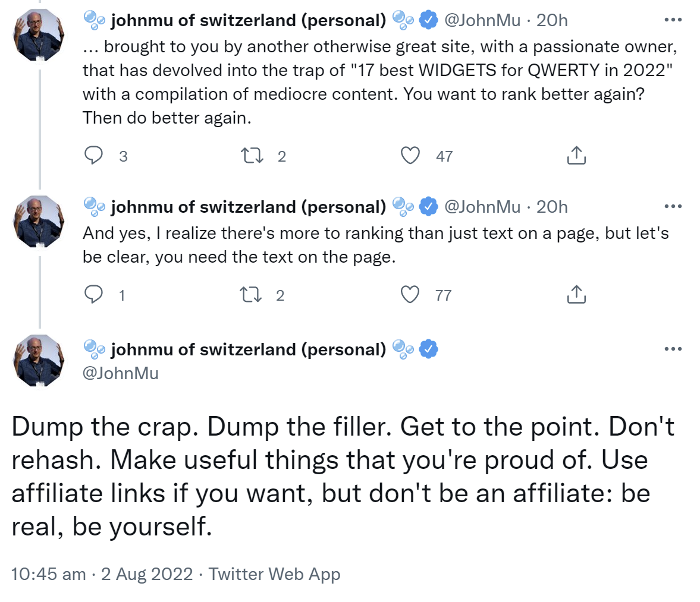700x602 pixels.
Task: Open the first tweet's profile avatar
Action: coord(39,35)
